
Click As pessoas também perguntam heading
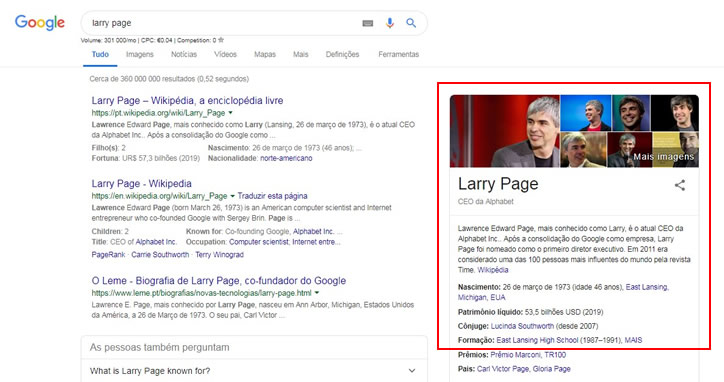(x=159, y=347)
